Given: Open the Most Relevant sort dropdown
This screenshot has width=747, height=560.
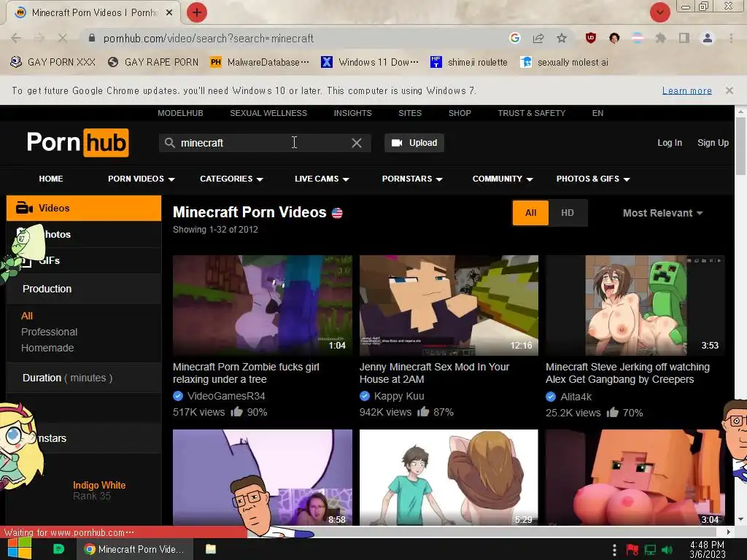Looking at the screenshot, I should point(662,213).
